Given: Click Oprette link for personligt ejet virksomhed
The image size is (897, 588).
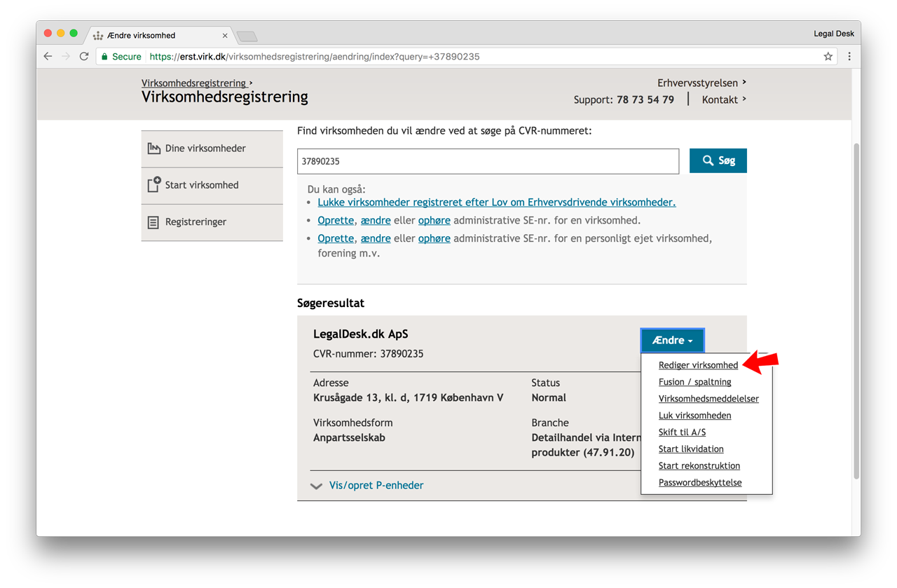Looking at the screenshot, I should tap(336, 238).
